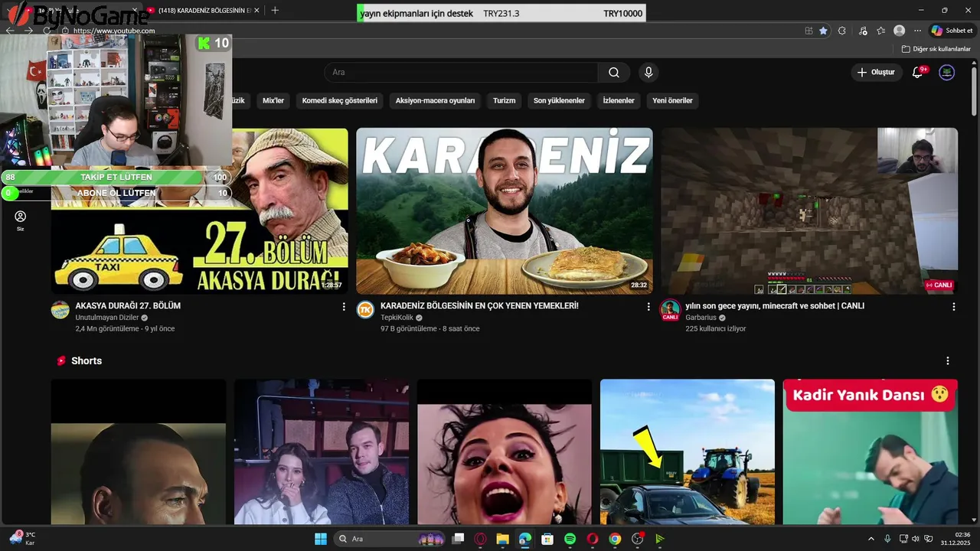Open Shorts section options menu
Viewport: 980px width, 551px height.
[x=948, y=360]
